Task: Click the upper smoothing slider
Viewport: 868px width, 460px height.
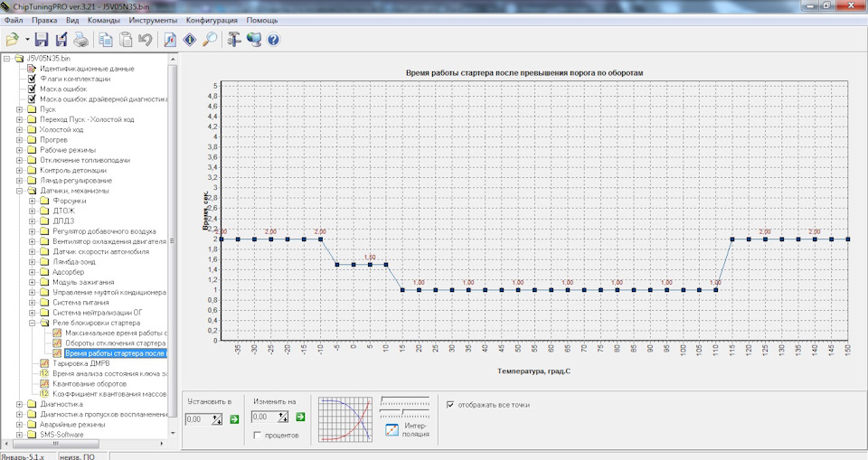Action: tap(405, 400)
